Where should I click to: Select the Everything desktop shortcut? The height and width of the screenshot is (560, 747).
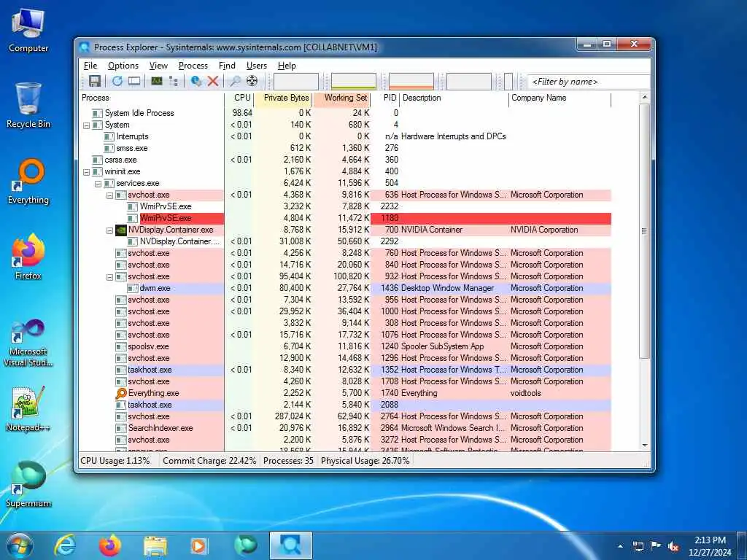tap(28, 182)
